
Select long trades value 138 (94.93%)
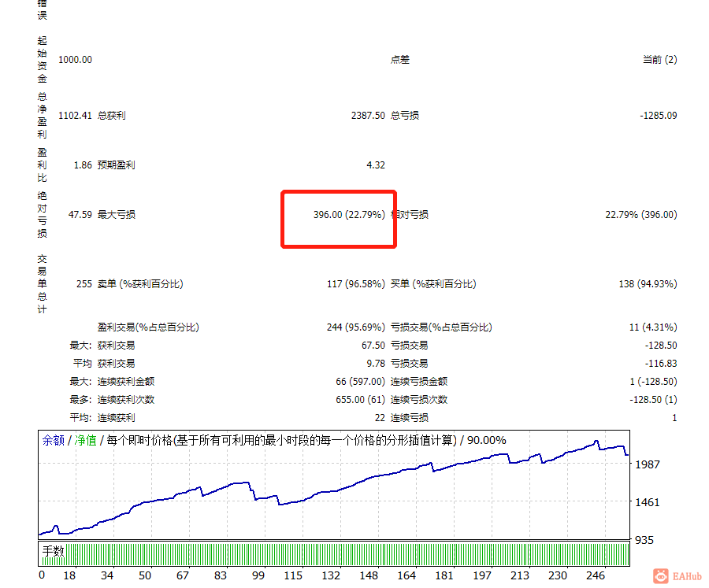[648, 284]
